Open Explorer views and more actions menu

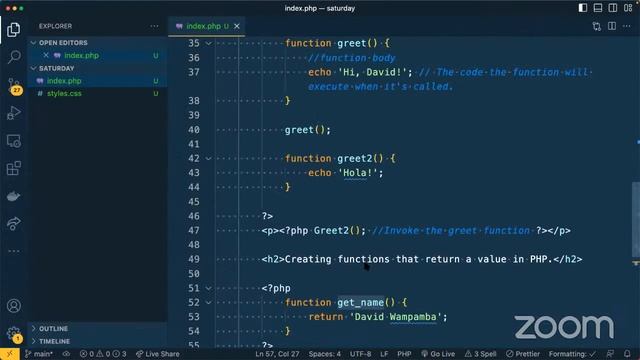tap(154, 26)
